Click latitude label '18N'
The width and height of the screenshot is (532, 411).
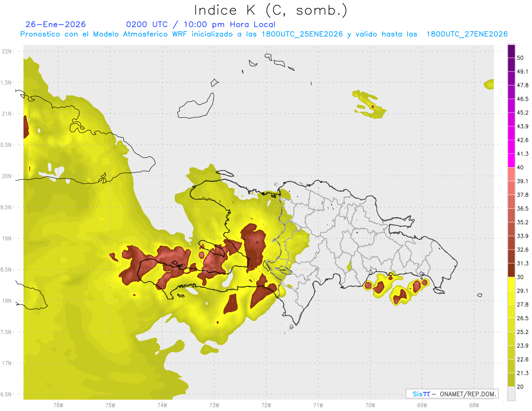(x=6, y=301)
